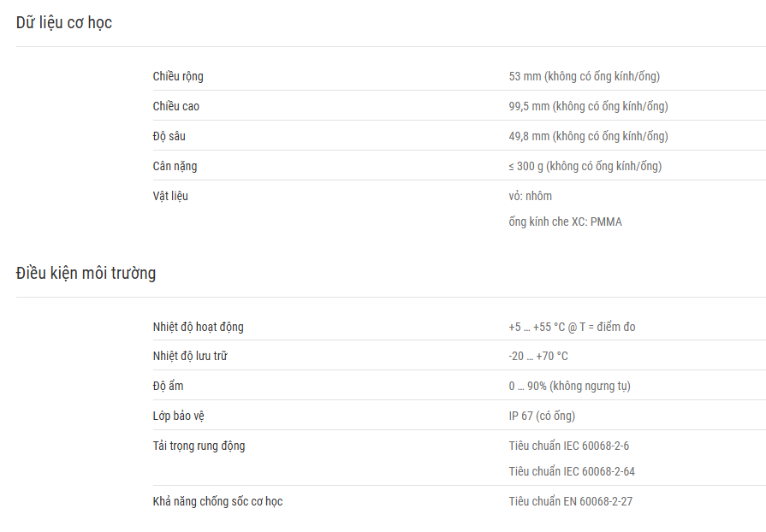Click the "Dữ liệu cơ học" section heading
Image resolution: width=766 pixels, height=532 pixels.
click(x=64, y=22)
